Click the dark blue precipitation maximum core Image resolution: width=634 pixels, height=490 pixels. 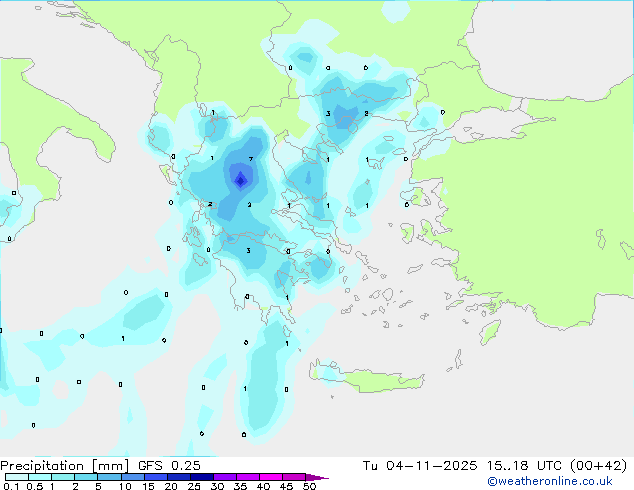pos(241,180)
